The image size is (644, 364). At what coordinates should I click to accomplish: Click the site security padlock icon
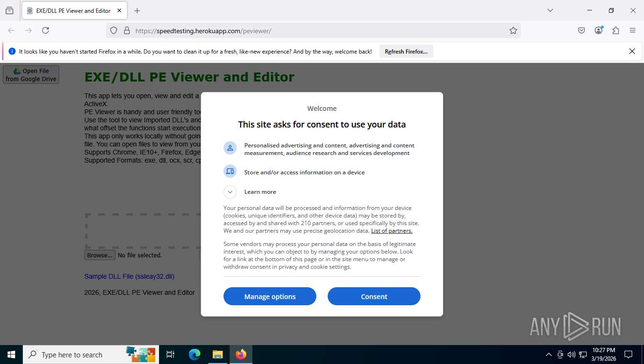[x=126, y=30]
